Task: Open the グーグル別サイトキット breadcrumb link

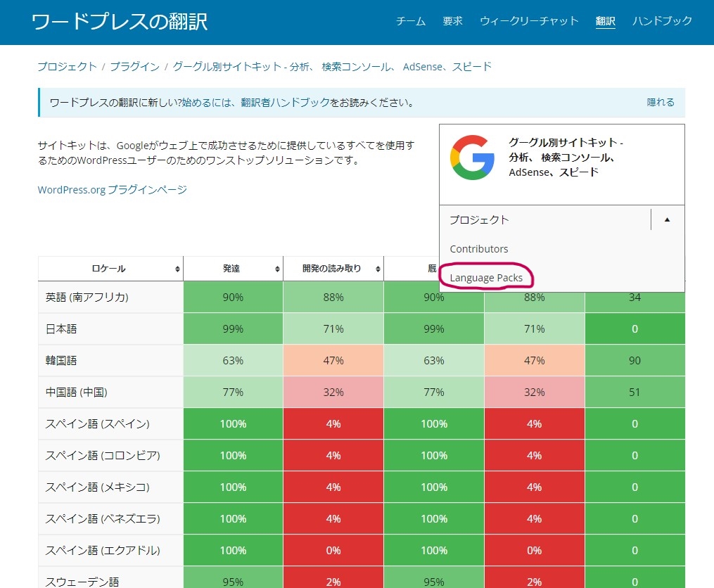Action: point(332,67)
